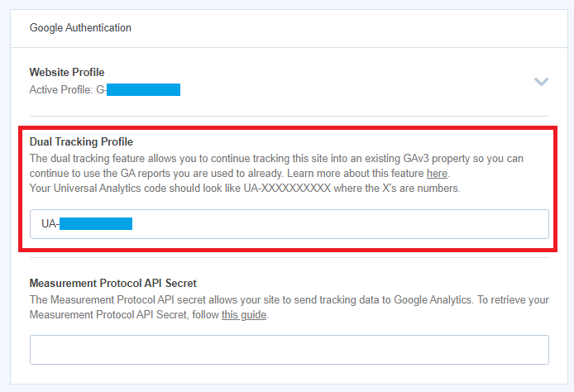Open 'this guide' link for API Secret
Image resolution: width=574 pixels, height=392 pixels.
point(244,315)
